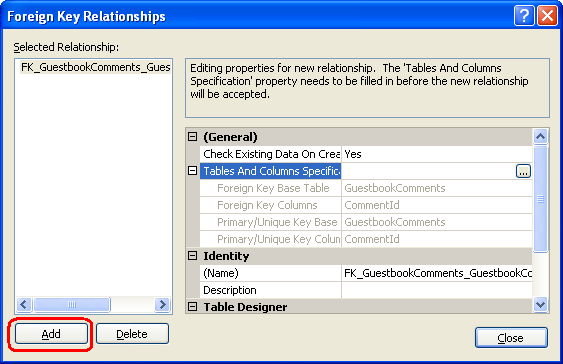Click the ellipsis button for Tables And Columns
This screenshot has height=364, width=563.
point(523,171)
